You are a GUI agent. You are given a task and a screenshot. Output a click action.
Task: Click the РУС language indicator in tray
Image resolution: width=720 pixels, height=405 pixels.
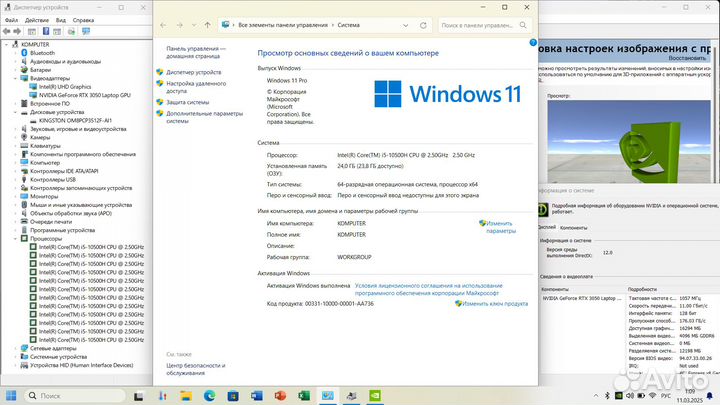click(x=665, y=395)
